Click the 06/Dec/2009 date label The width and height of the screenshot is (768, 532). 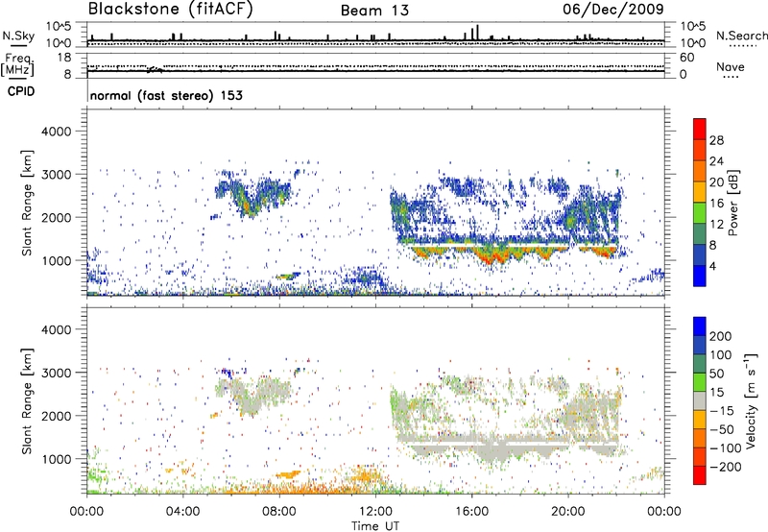[x=613, y=10]
